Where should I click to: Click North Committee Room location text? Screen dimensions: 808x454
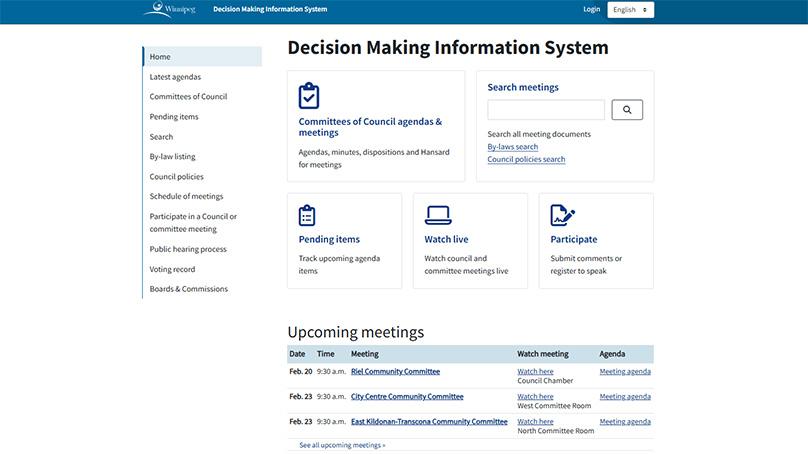pos(556,431)
